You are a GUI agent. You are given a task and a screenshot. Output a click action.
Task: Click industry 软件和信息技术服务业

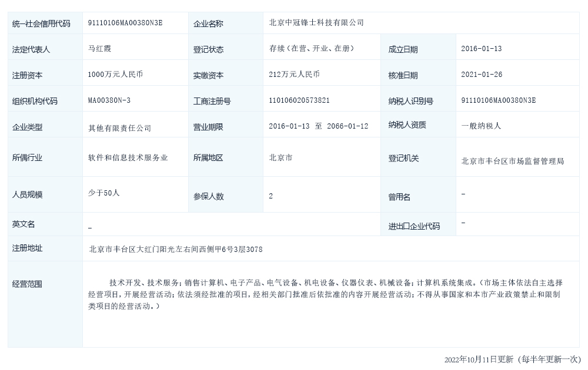coord(128,157)
